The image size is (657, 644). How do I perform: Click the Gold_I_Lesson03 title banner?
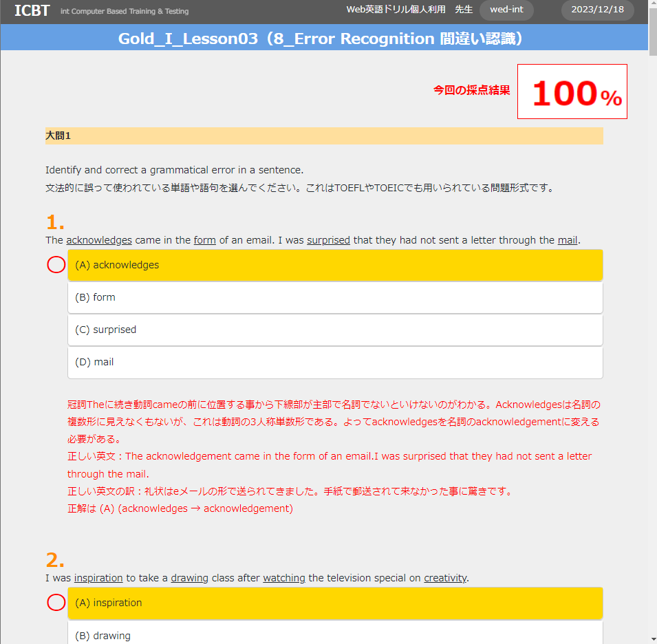point(323,39)
